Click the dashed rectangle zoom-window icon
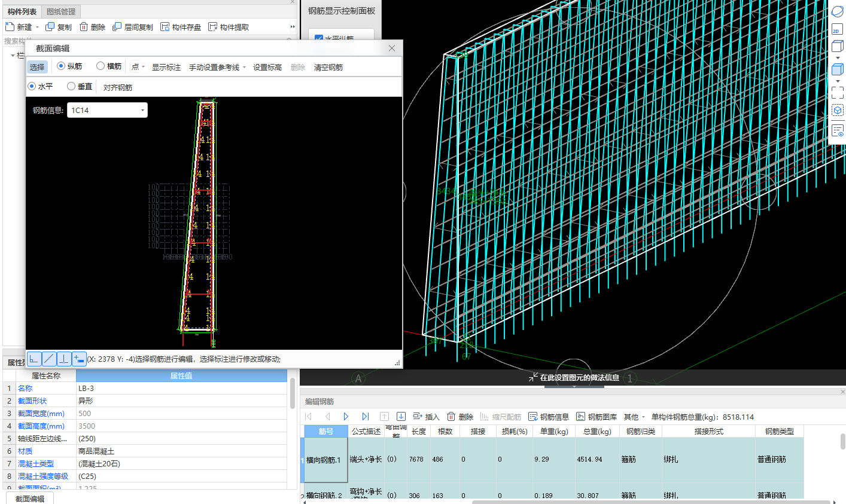Viewport: 846px width, 504px height. click(x=838, y=93)
